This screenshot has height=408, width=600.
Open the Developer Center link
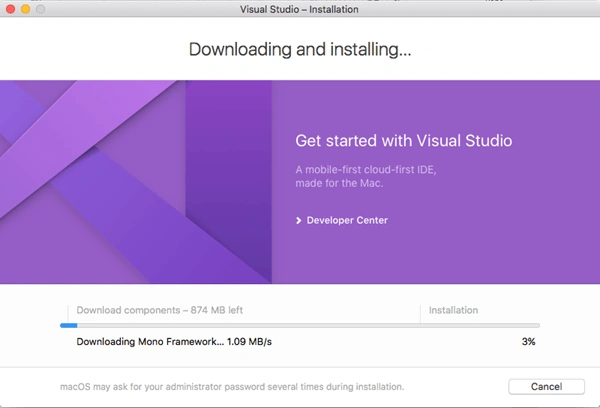(x=347, y=220)
